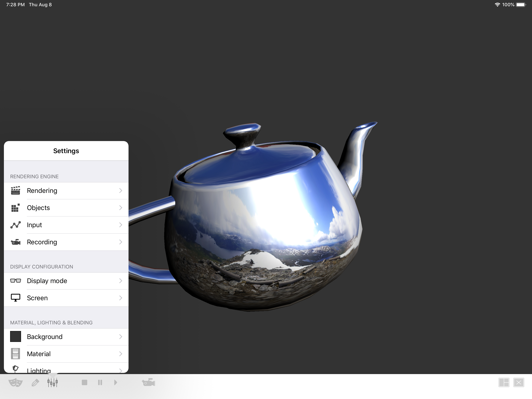Open the theater masks scene icon

pyautogui.click(x=15, y=382)
